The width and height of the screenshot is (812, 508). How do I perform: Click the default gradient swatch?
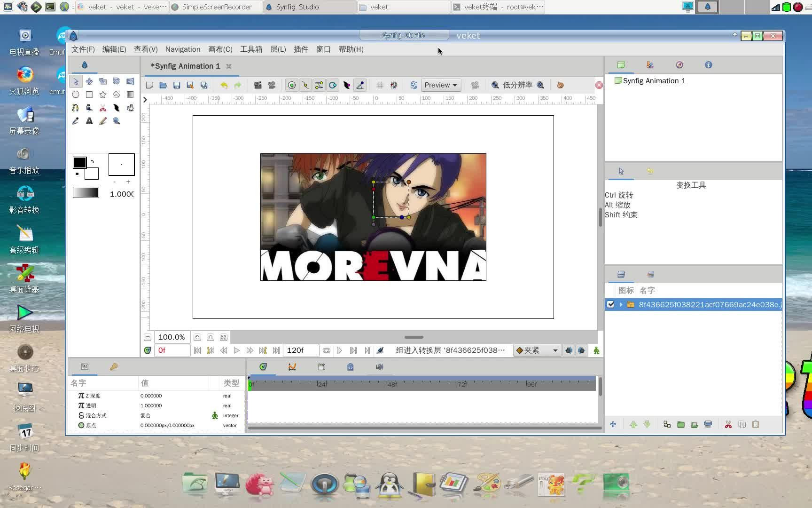[x=86, y=192]
